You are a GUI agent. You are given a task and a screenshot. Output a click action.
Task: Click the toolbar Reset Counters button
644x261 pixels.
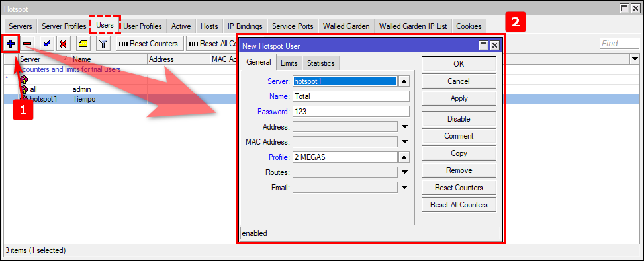[x=150, y=44]
